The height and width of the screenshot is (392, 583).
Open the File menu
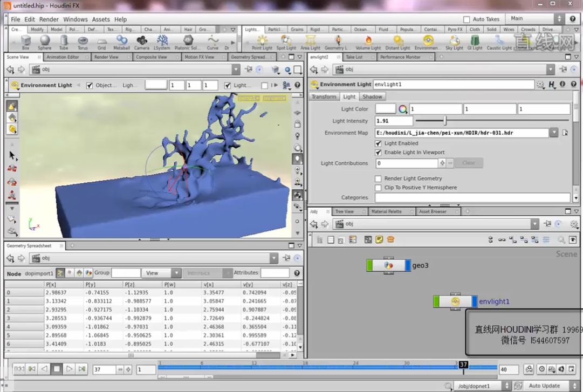tap(16, 19)
